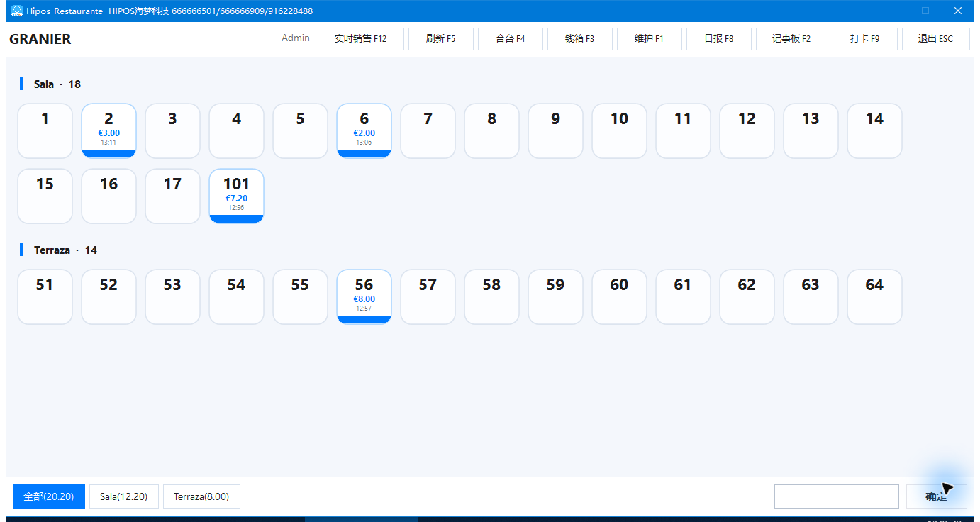Click the GRANIER restaurant name
Image resolution: width=980 pixels, height=522 pixels.
point(40,39)
